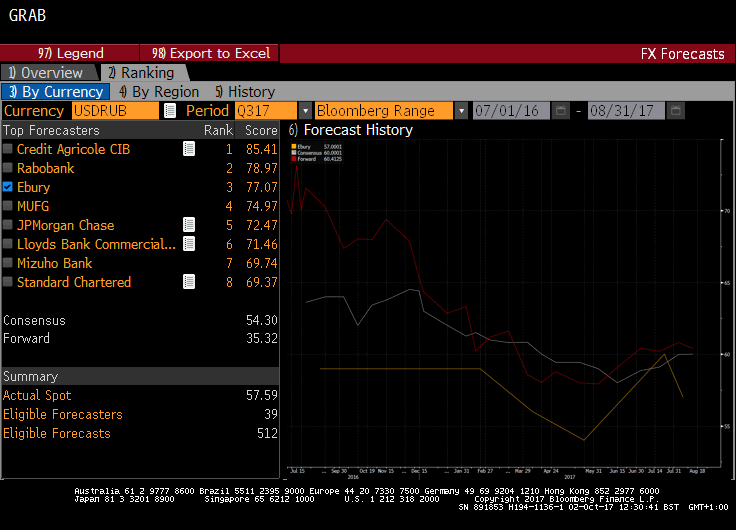Open the JPMorgan Chase name

(66, 225)
